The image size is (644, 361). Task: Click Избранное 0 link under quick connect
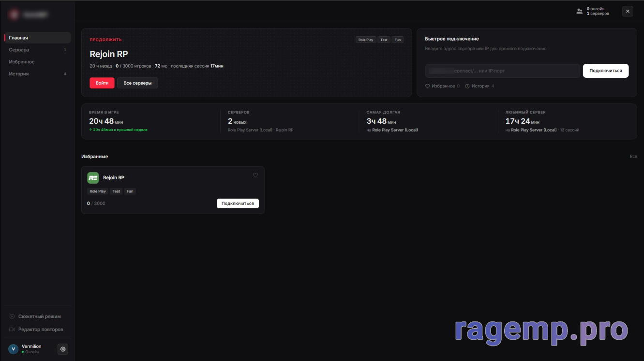point(442,86)
